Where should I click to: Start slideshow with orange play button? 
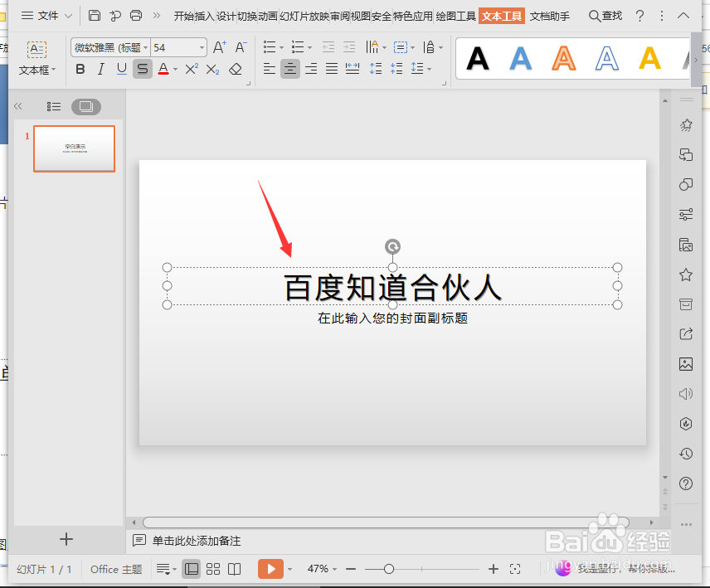click(270, 569)
